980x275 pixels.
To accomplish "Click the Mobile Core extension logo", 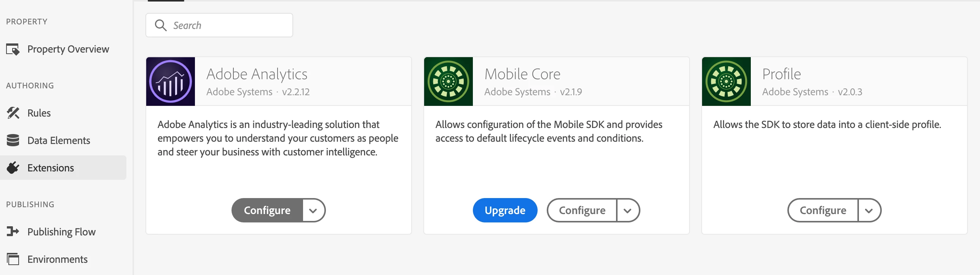I will click(x=449, y=82).
